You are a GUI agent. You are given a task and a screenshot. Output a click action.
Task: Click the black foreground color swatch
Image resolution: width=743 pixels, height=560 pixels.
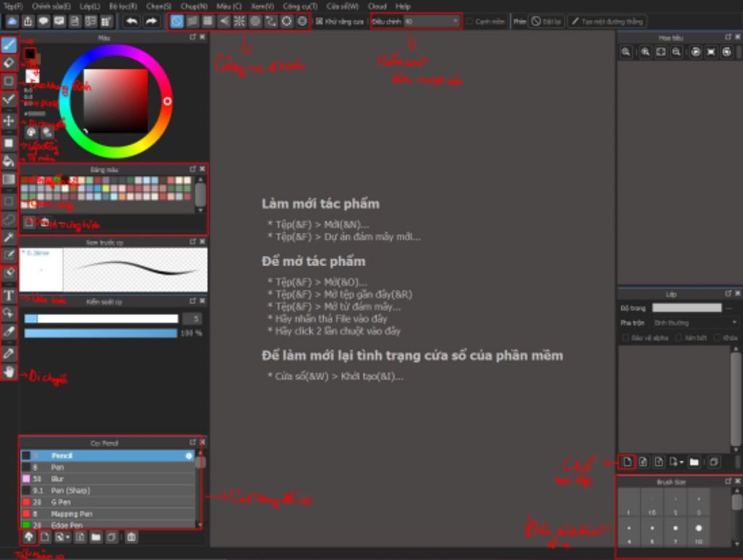(x=30, y=54)
